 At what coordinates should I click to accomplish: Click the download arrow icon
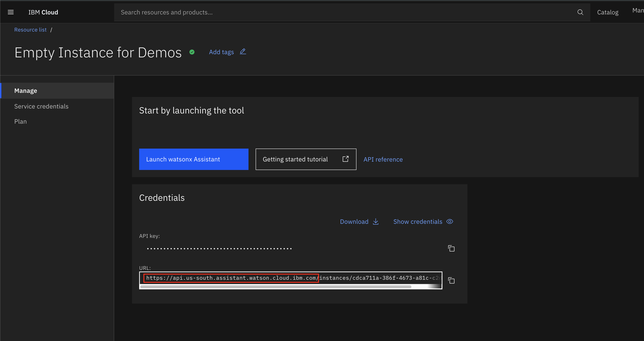(x=376, y=221)
